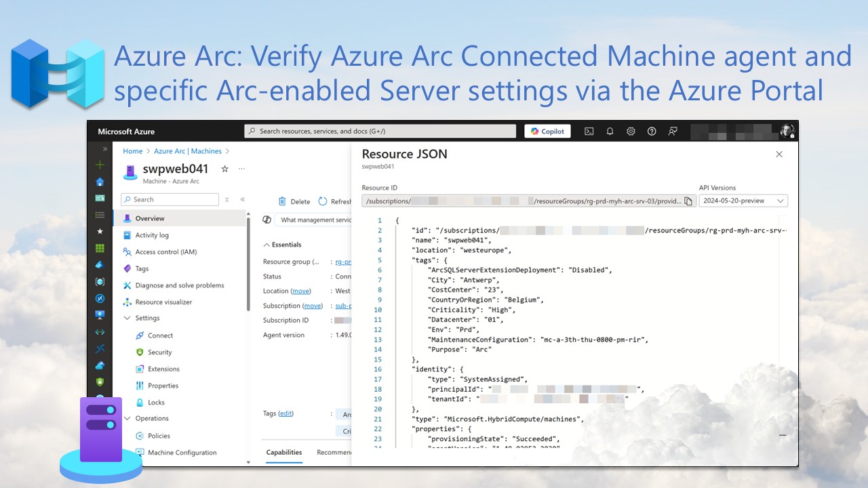Open the notifications bell icon
Viewport: 868px width, 488px height.
610,131
